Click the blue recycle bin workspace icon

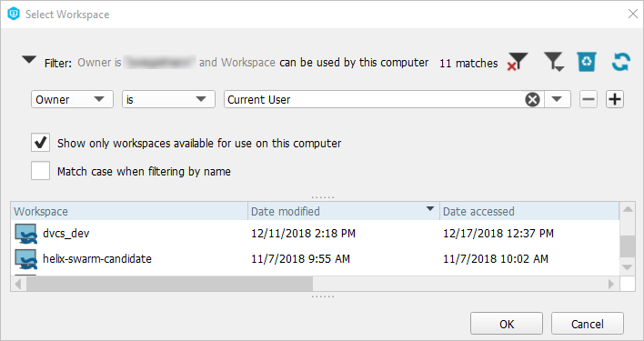pos(587,62)
